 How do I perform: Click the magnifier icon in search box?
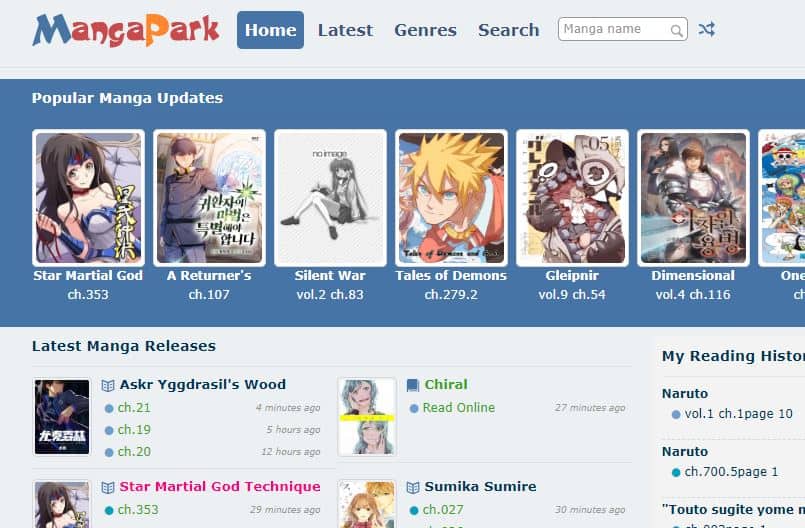[677, 31]
